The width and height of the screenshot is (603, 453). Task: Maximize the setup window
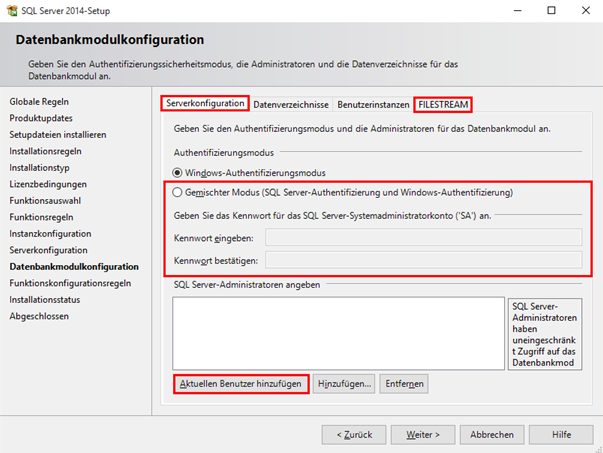(551, 10)
